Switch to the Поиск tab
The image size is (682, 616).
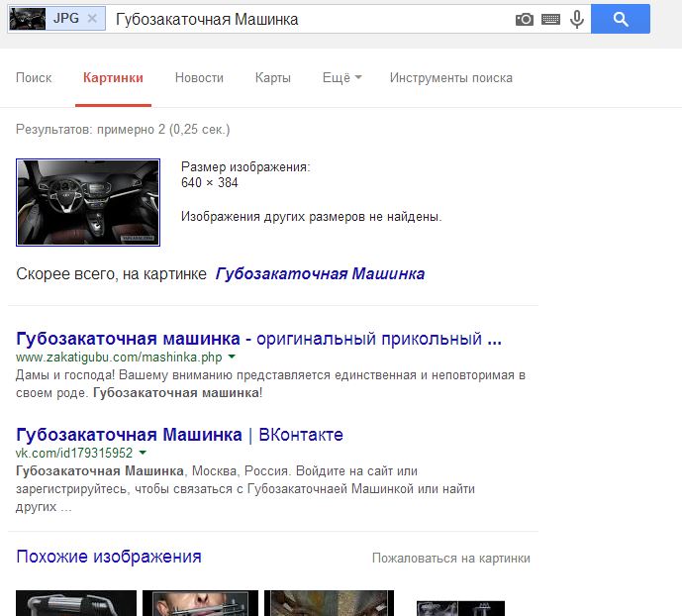click(34, 78)
